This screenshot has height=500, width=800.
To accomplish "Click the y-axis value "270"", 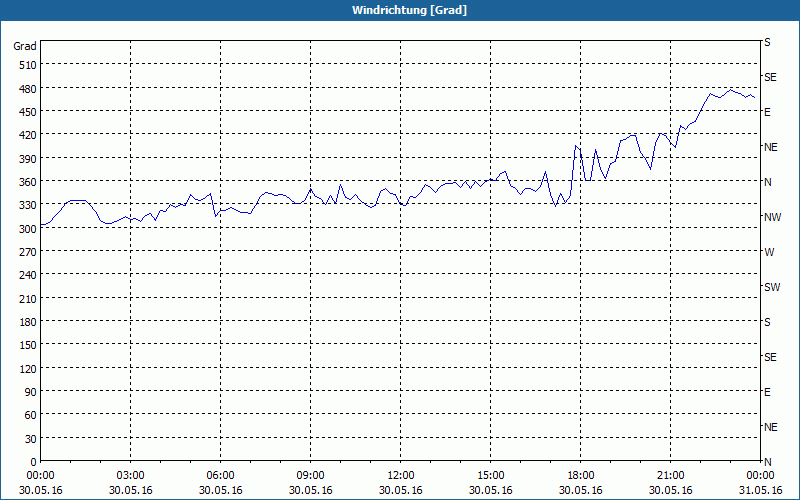I will coord(28,252).
